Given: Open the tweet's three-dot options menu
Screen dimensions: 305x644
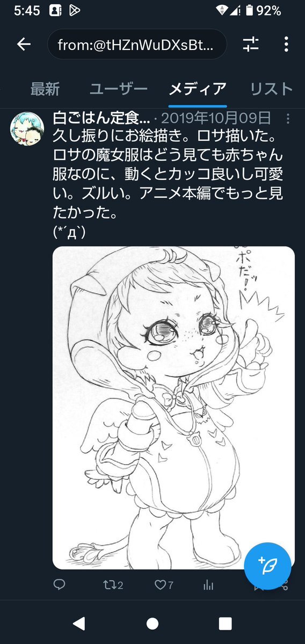Looking at the screenshot, I should click(288, 119).
